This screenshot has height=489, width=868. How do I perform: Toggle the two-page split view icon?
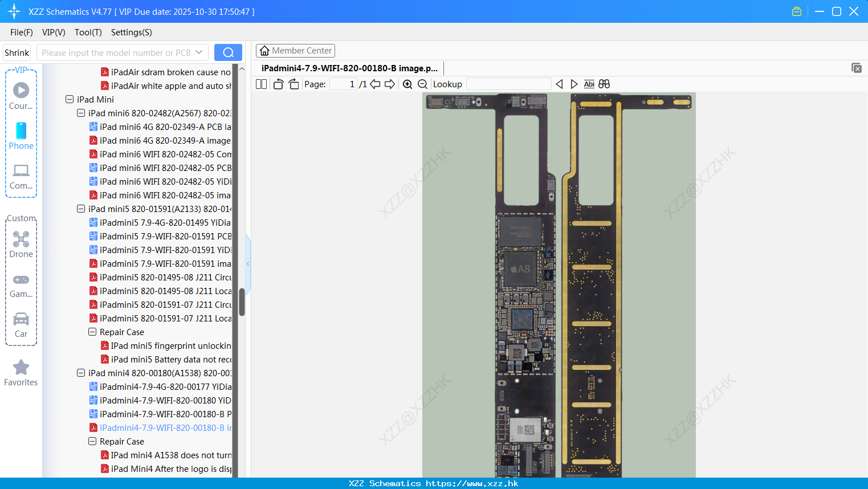(x=262, y=84)
